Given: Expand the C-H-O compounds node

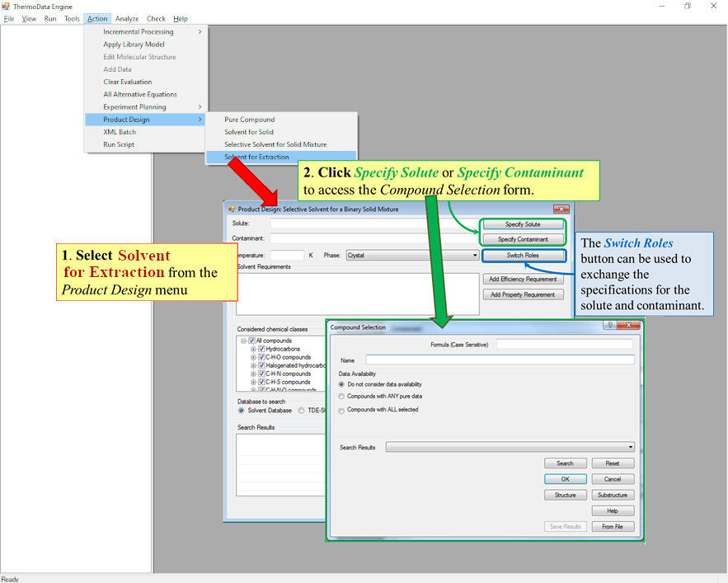Looking at the screenshot, I should (x=253, y=357).
